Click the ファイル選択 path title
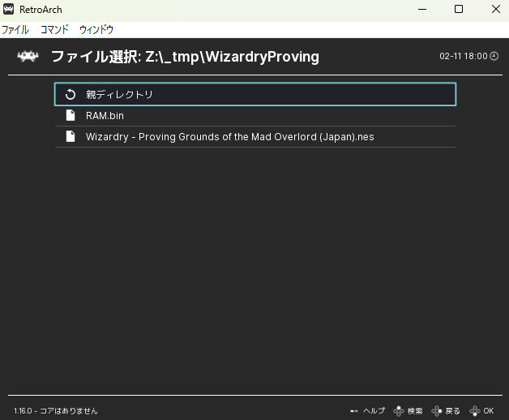Screen dimensions: 509x420 [185, 57]
